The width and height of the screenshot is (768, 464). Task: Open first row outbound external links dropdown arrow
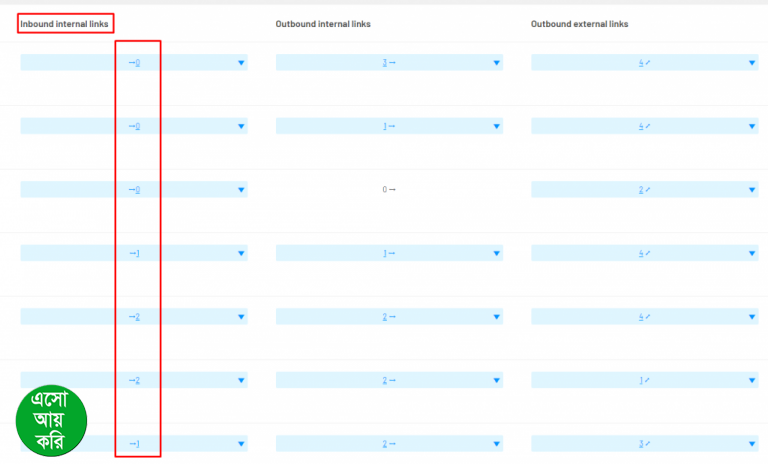pyautogui.click(x=751, y=63)
